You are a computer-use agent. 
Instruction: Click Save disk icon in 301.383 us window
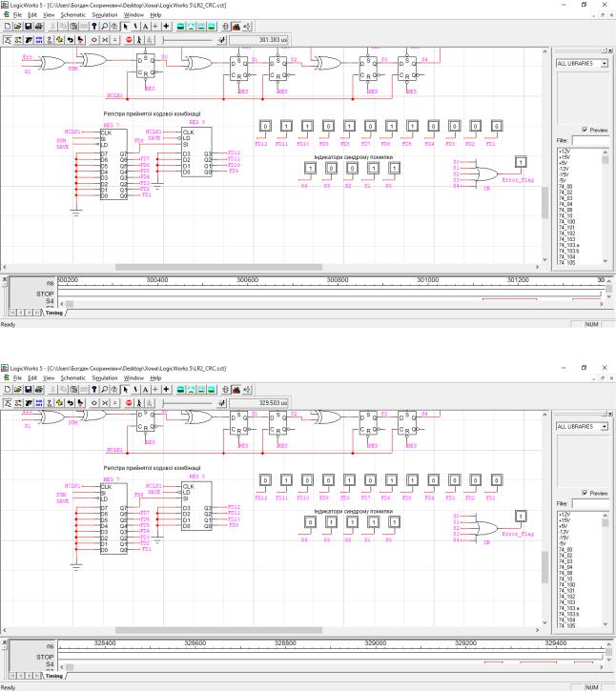click(29, 27)
